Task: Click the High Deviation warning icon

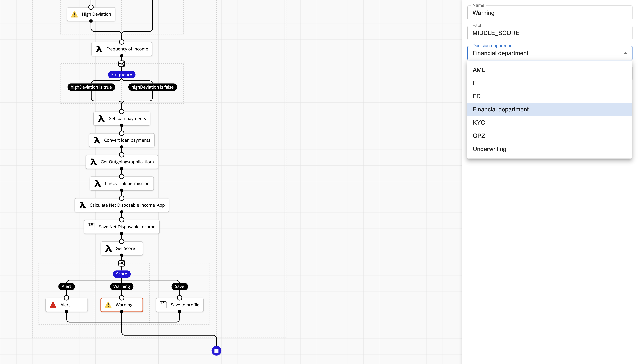Action: pos(74,14)
